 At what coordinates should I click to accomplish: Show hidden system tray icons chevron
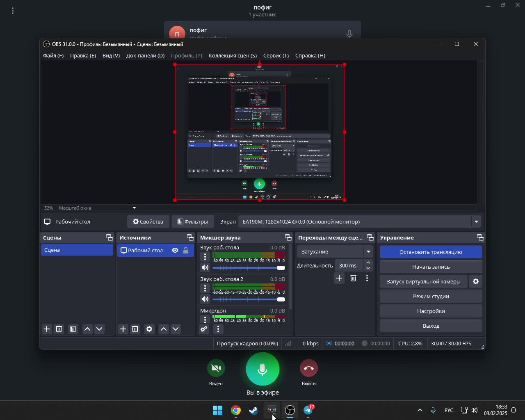pyautogui.click(x=420, y=410)
